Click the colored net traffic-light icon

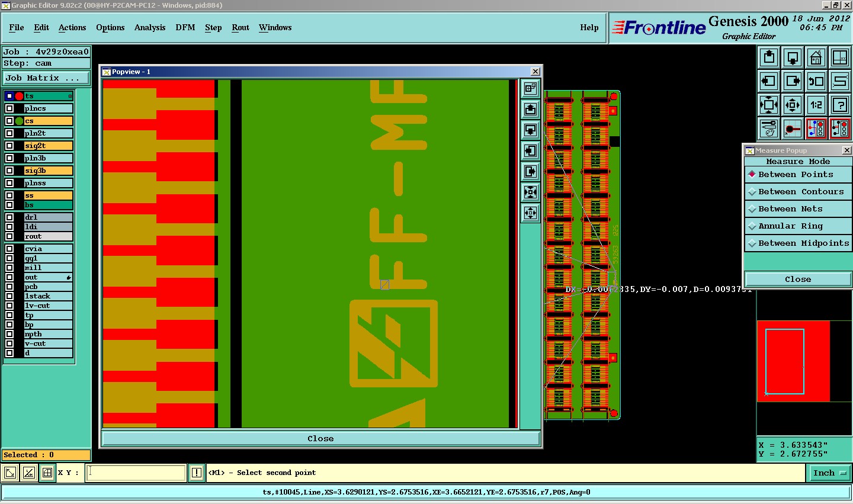tap(816, 129)
